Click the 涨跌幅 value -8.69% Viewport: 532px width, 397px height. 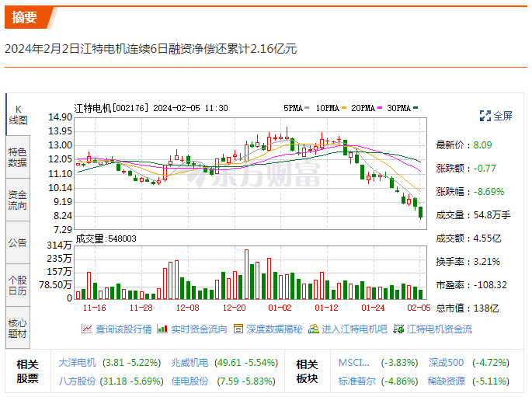point(489,192)
